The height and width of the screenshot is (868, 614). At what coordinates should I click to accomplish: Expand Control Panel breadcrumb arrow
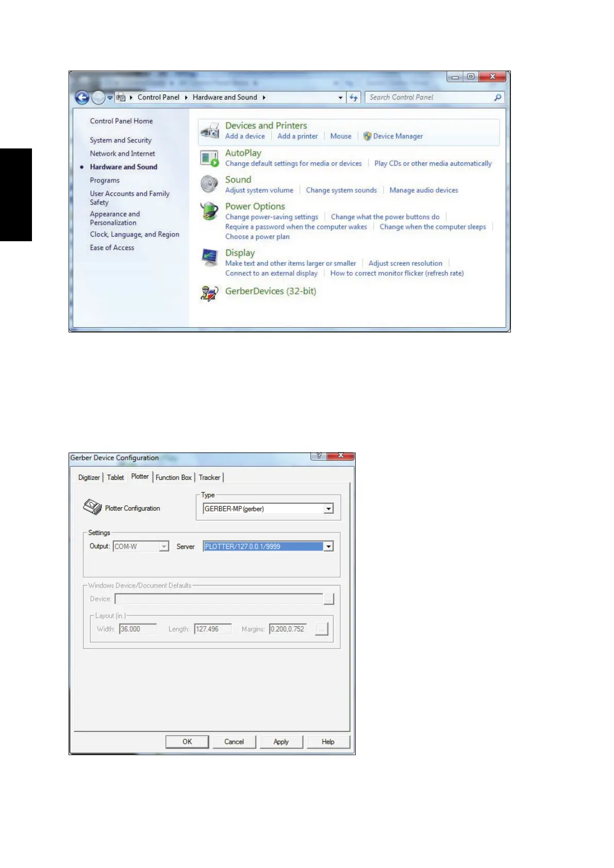pos(186,97)
